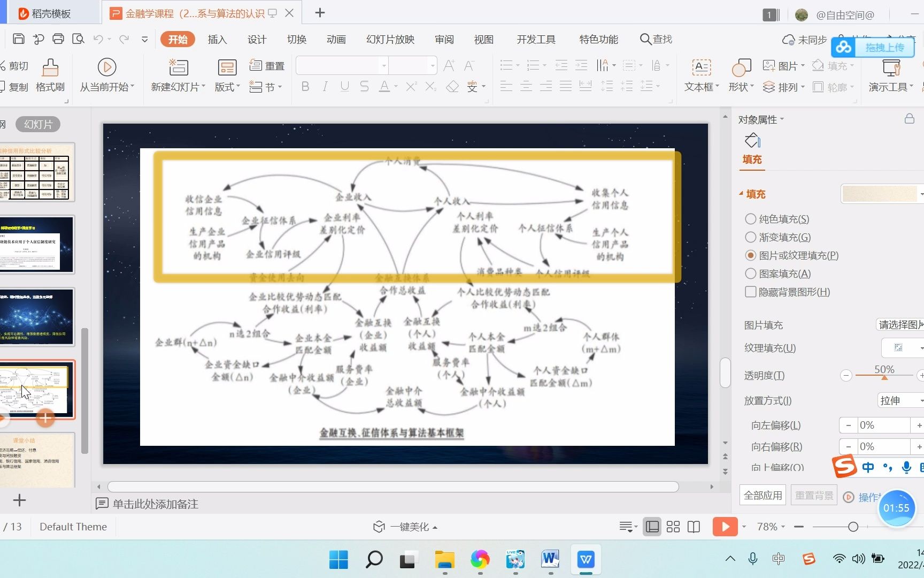The image size is (924, 578).
Task: Click the Transparency (透明度) slider track
Action: point(883,376)
